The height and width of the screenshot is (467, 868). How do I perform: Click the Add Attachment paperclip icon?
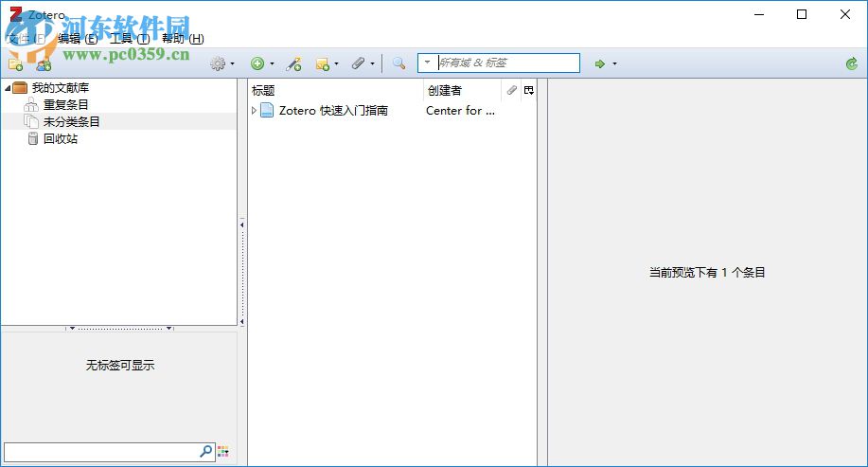(358, 63)
